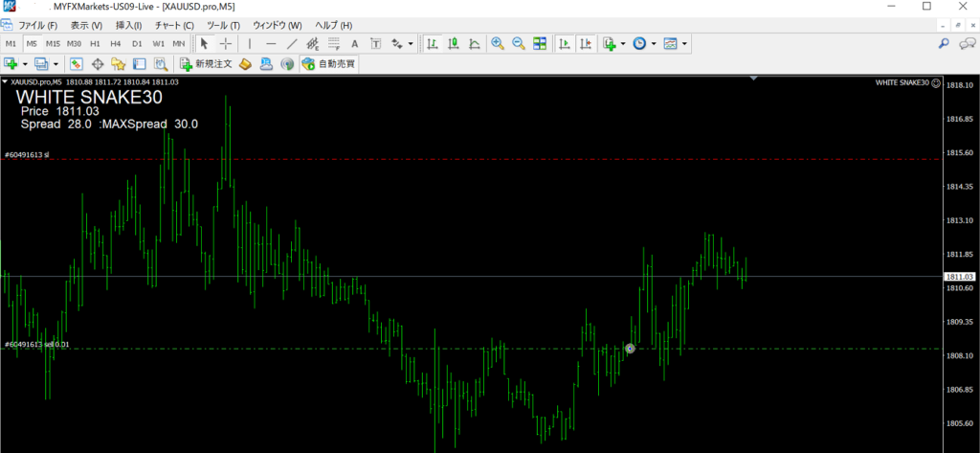Open the Terminal panel icon
Image resolution: width=980 pixels, height=453 pixels.
[140, 64]
